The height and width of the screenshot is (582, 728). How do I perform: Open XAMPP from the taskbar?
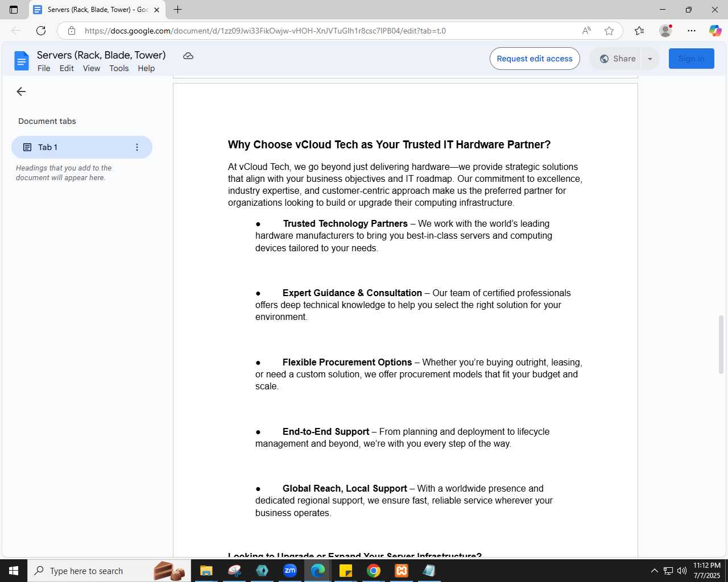click(402, 571)
